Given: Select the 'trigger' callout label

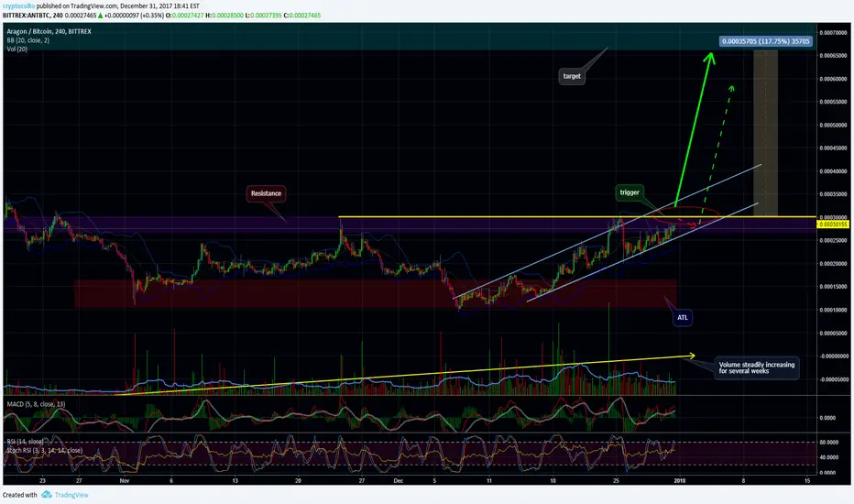Looking at the screenshot, I should [630, 192].
